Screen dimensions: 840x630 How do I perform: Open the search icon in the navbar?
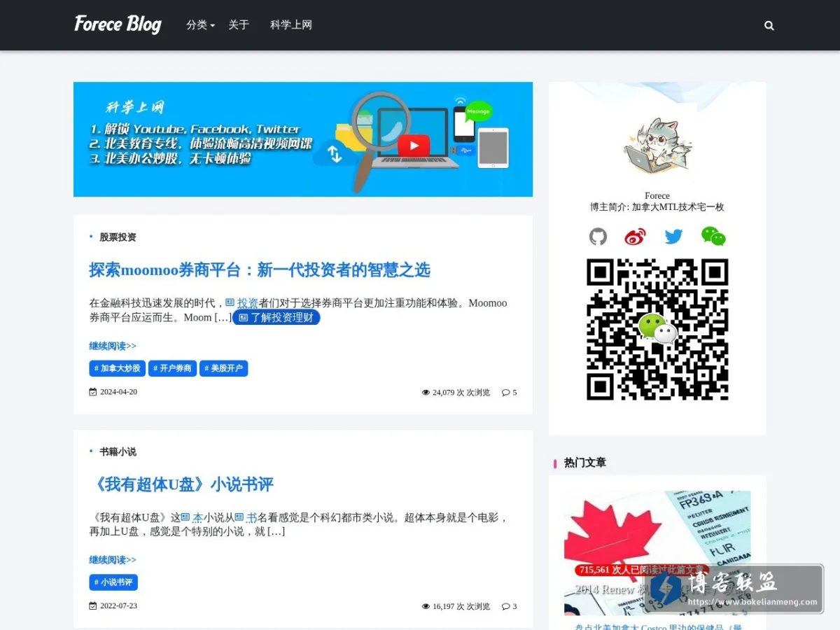(x=769, y=25)
